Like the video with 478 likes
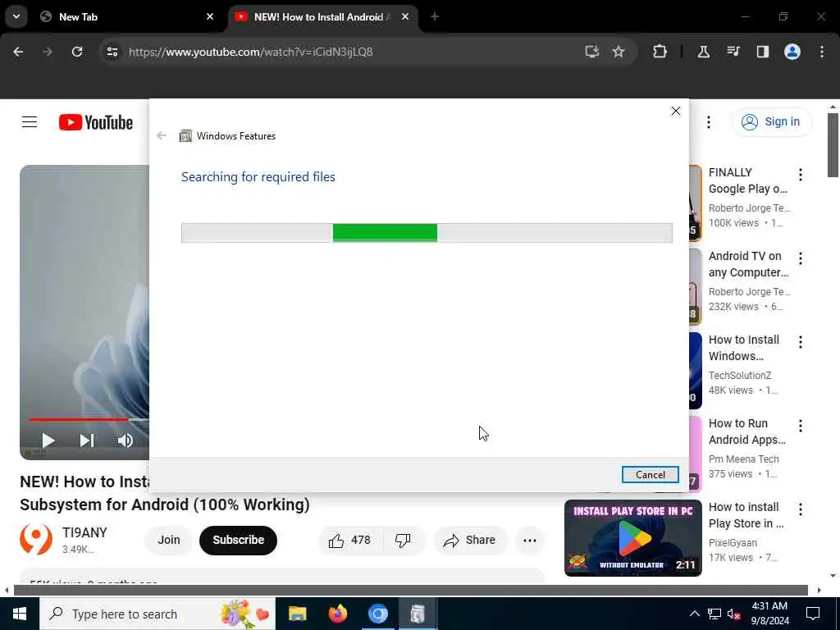Viewport: 840px width, 630px height. click(x=350, y=540)
